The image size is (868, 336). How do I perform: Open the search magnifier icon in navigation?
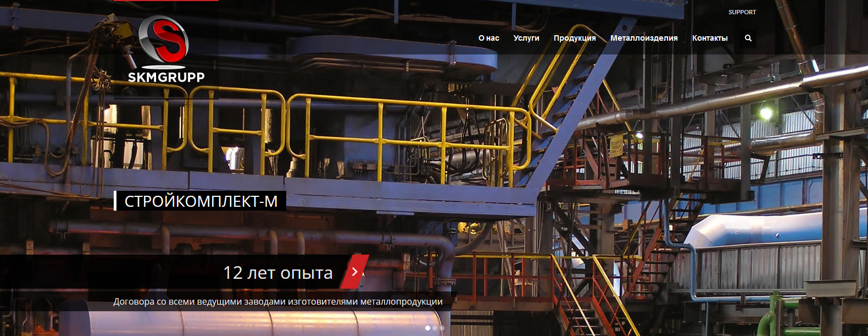tap(748, 38)
